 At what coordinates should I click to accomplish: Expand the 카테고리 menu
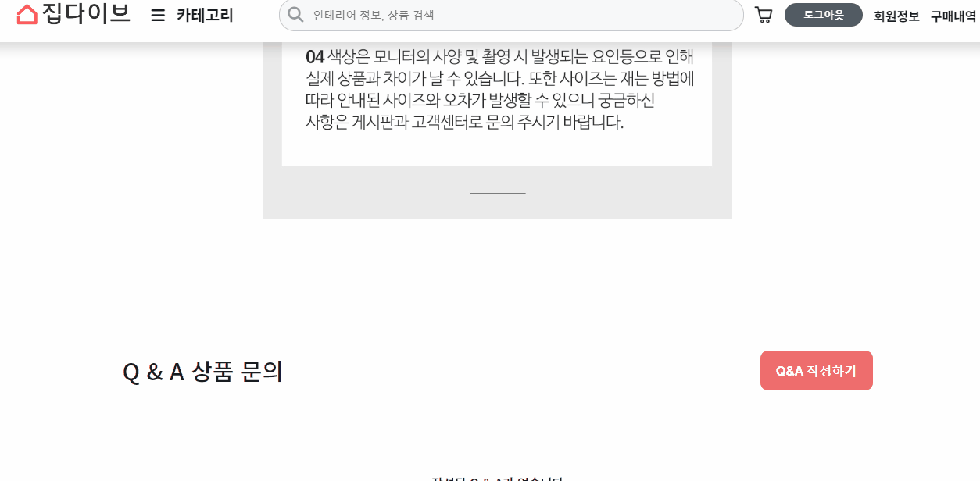(x=205, y=15)
